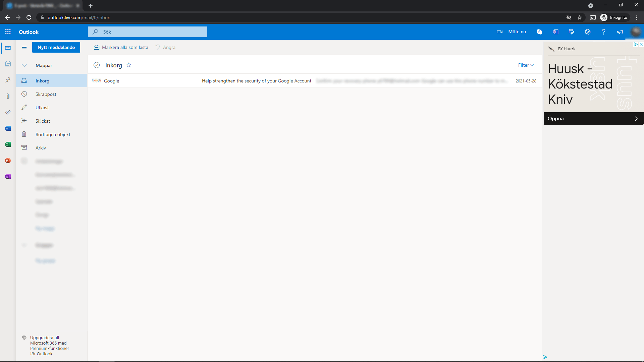The image size is (644, 362).
Task: Open the Help question mark icon
Action: [604, 32]
